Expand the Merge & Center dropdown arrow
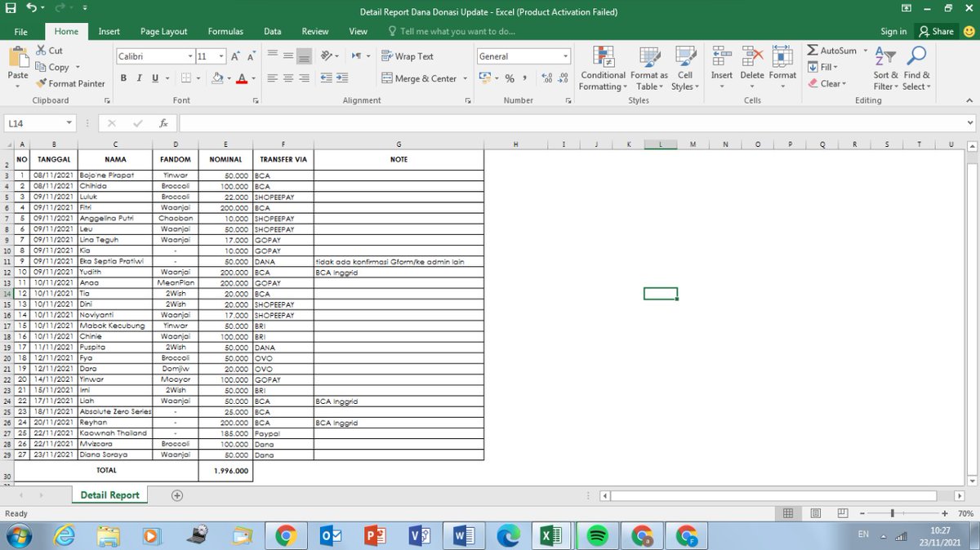The height and width of the screenshot is (550, 980). click(465, 78)
